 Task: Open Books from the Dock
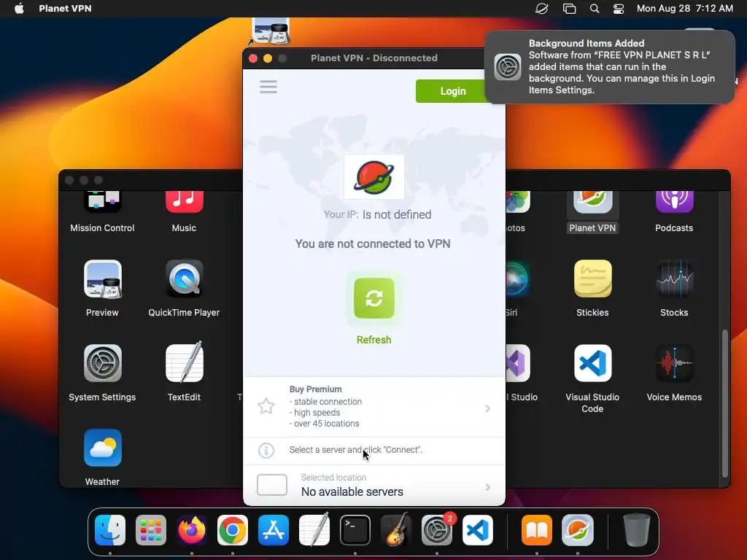coord(537,530)
